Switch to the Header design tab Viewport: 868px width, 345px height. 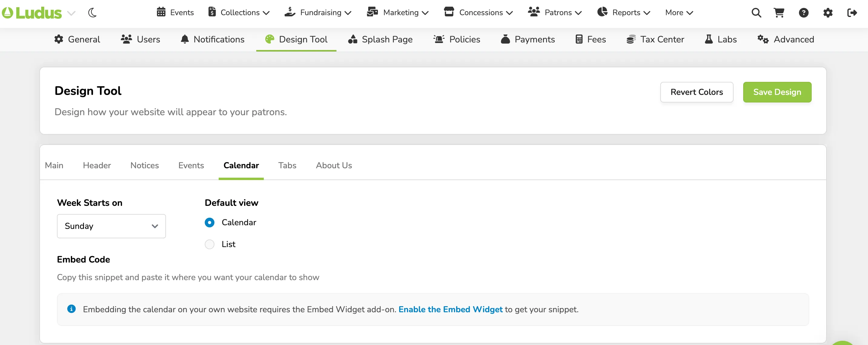tap(97, 165)
